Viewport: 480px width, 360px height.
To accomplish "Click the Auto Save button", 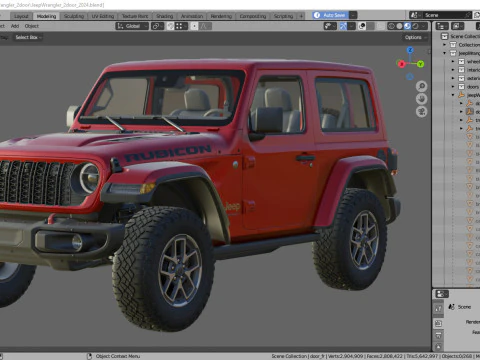I will 330,15.
